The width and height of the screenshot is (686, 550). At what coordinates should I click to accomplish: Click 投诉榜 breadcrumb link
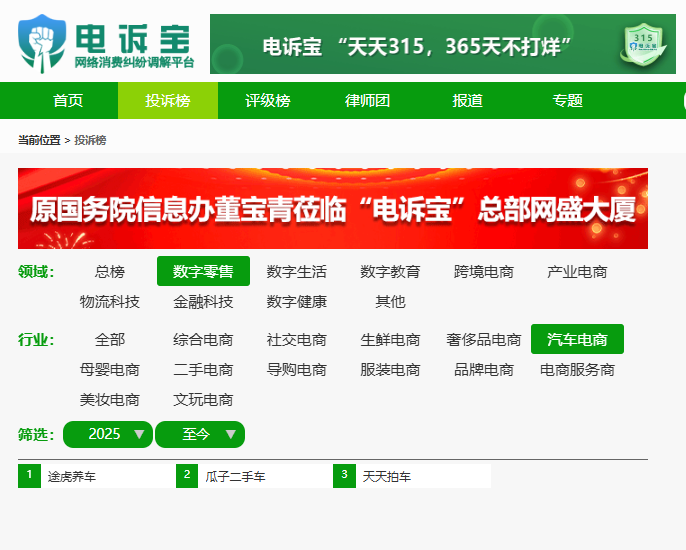tap(90, 140)
